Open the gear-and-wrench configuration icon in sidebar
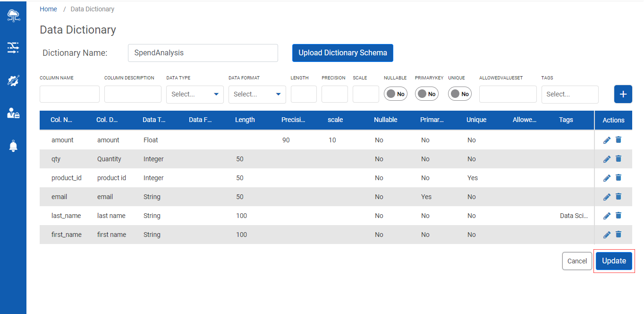The width and height of the screenshot is (644, 314). [13, 80]
